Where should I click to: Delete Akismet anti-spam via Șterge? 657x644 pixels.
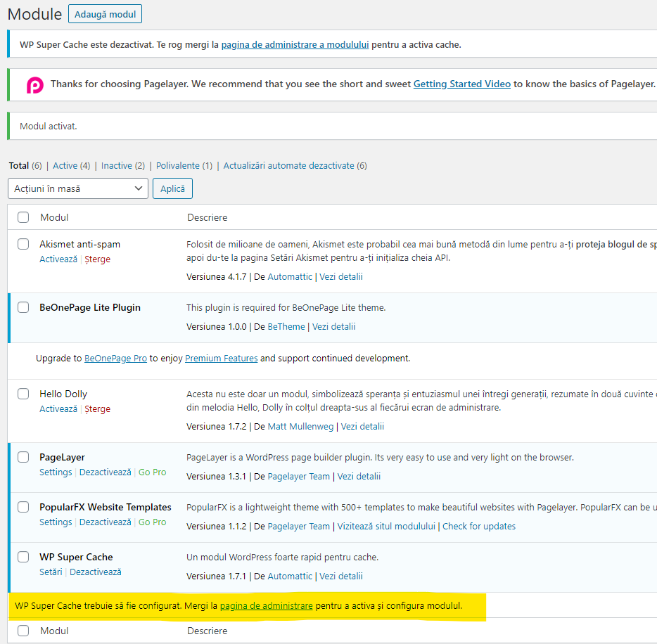(x=97, y=259)
